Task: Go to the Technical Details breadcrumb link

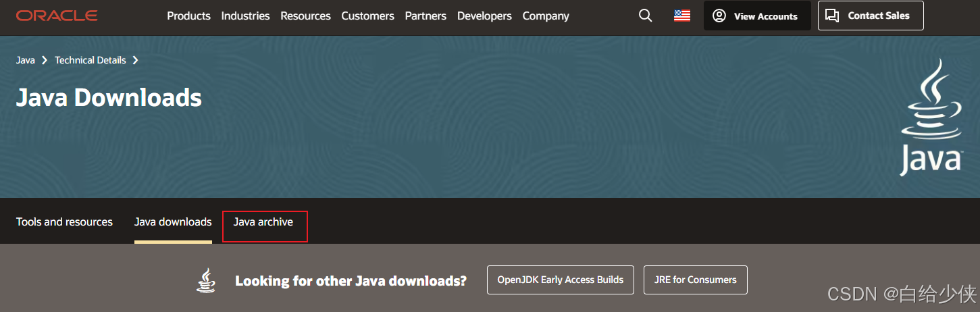Action: 91,60
